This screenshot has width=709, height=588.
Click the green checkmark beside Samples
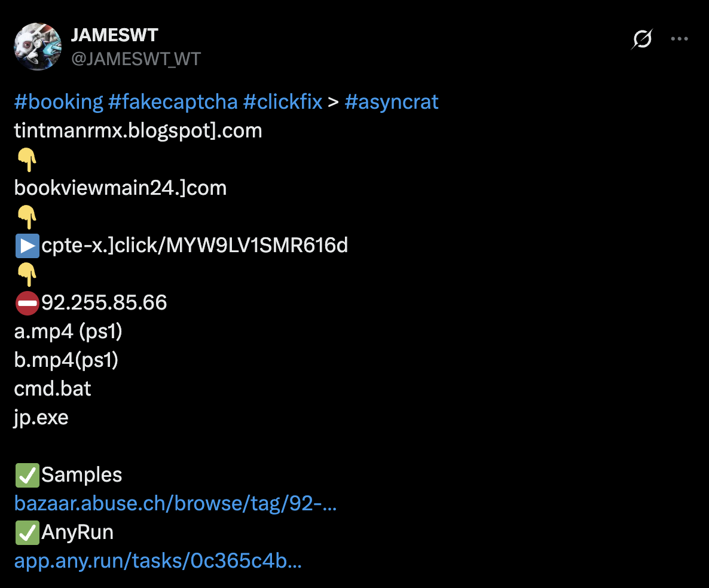click(27, 475)
